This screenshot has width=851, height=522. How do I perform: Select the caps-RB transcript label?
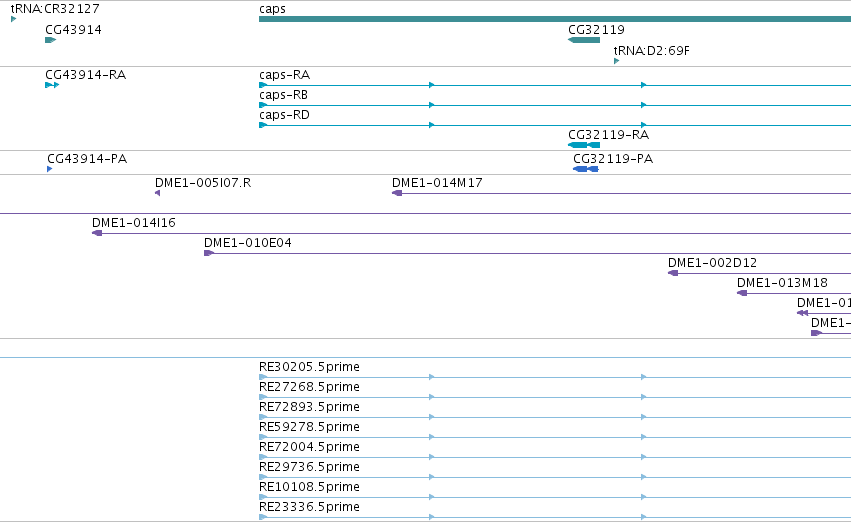[283, 94]
